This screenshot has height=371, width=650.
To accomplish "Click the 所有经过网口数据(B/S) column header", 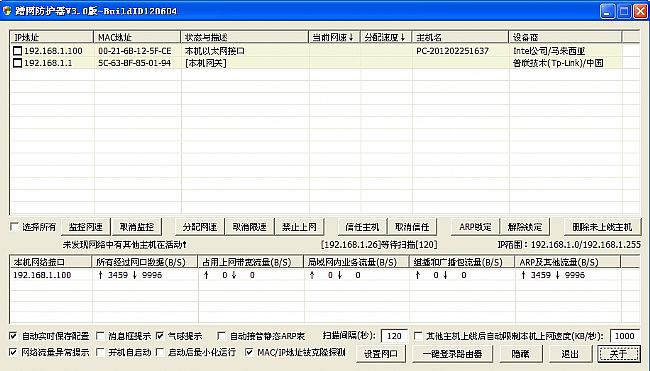I will (x=145, y=262).
